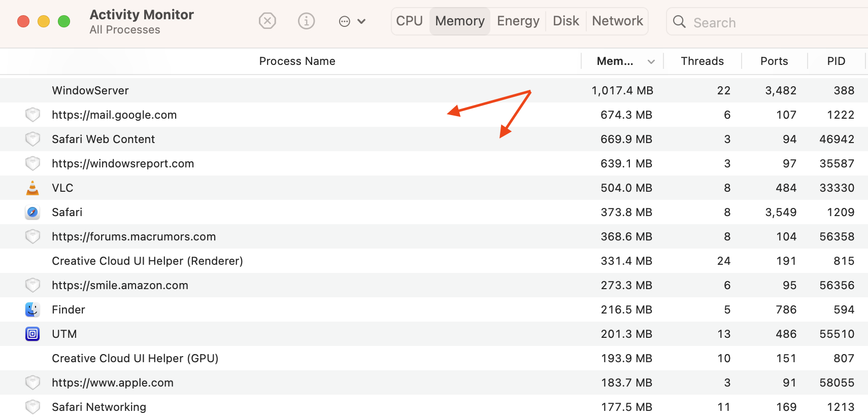868x419 pixels.
Task: Click the Finder face icon
Action: (x=32, y=309)
